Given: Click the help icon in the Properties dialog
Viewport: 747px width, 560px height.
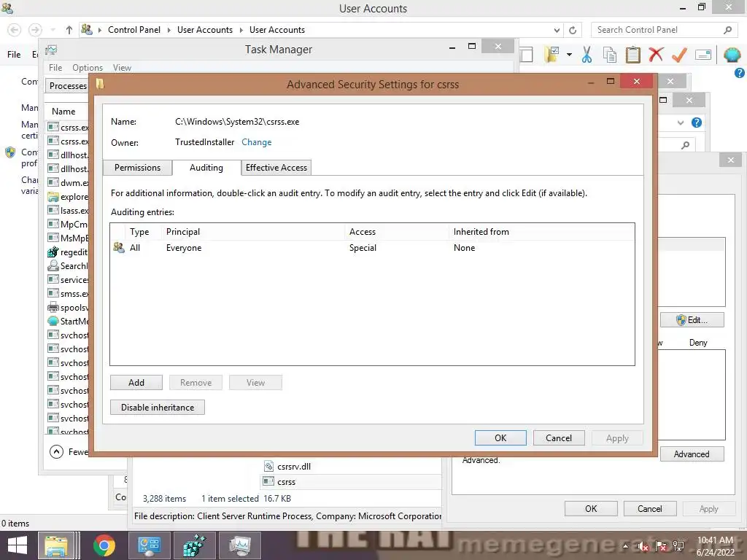Looking at the screenshot, I should click(x=697, y=122).
